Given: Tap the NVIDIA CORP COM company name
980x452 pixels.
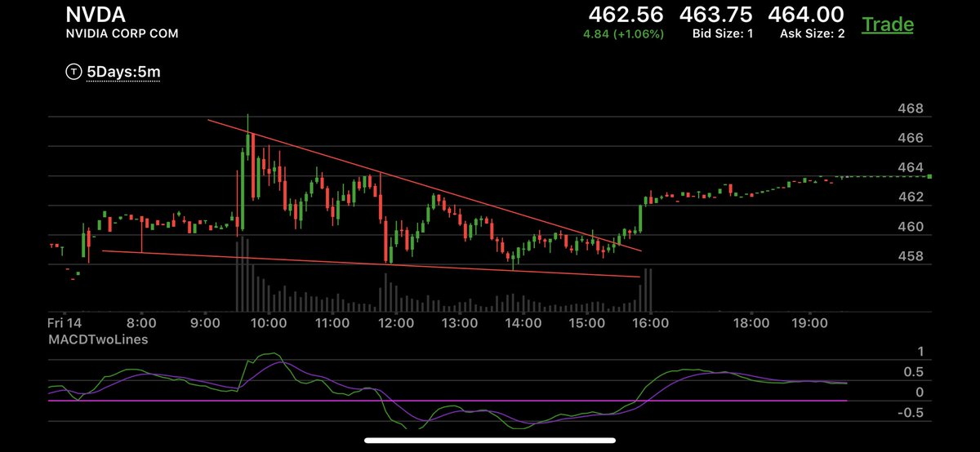Looking at the screenshot, I should point(122,34).
